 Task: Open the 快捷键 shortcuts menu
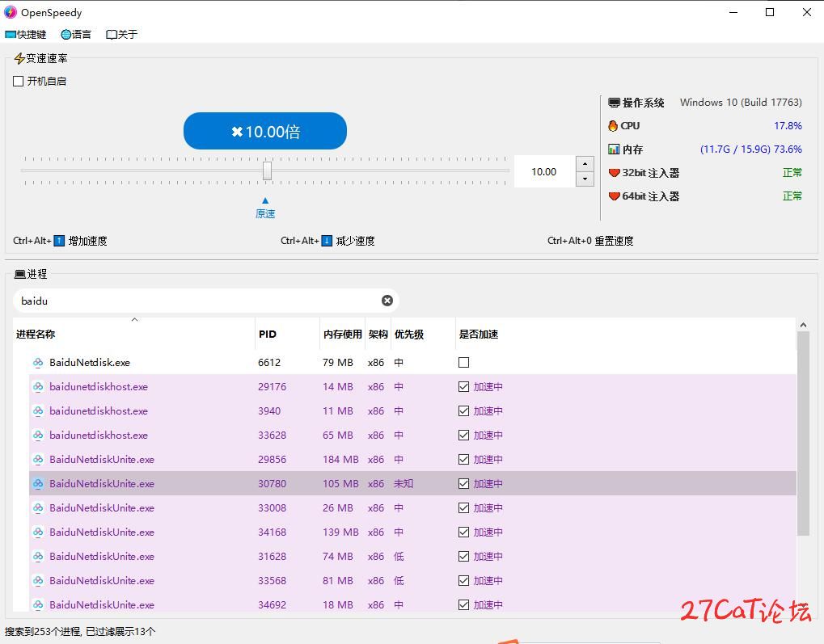[x=26, y=35]
